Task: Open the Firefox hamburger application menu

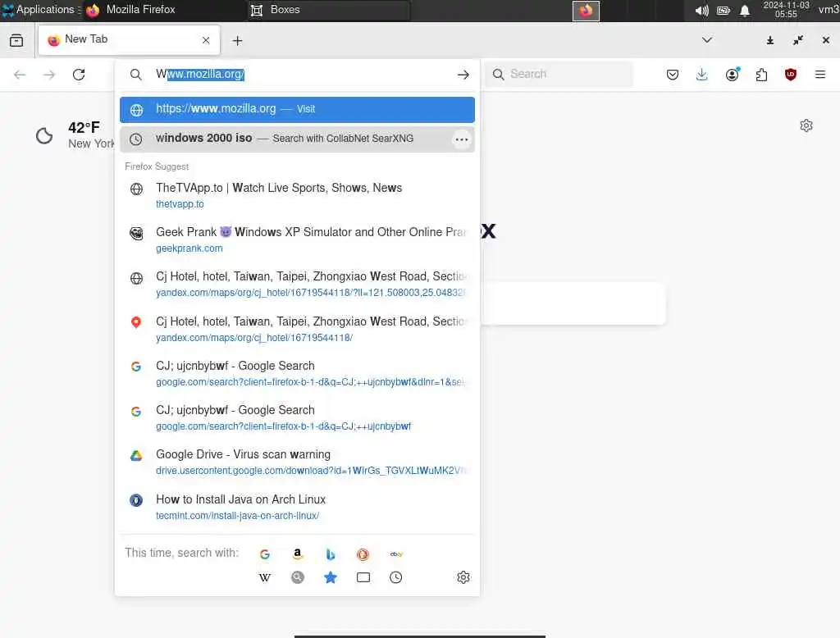Action: click(x=820, y=75)
